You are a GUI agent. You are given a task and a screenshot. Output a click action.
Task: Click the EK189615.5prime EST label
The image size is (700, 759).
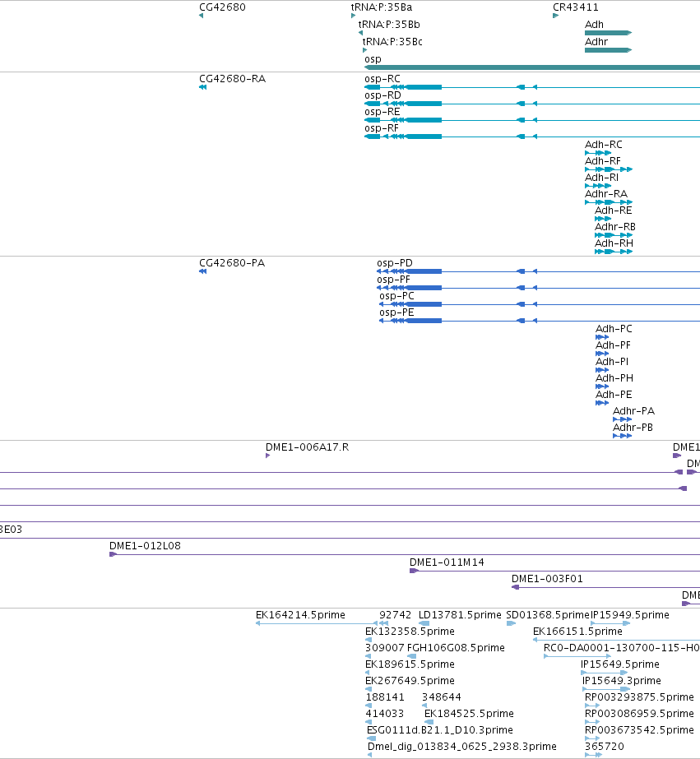tap(410, 664)
